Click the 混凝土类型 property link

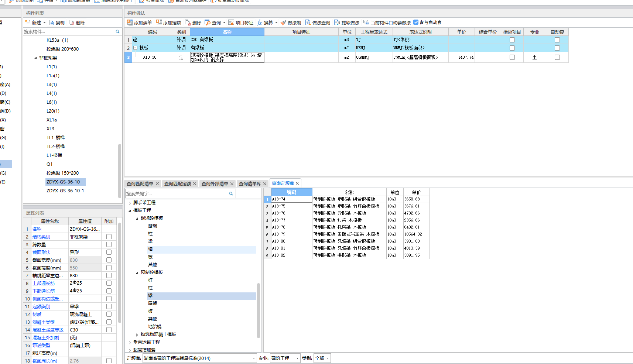(x=43, y=322)
